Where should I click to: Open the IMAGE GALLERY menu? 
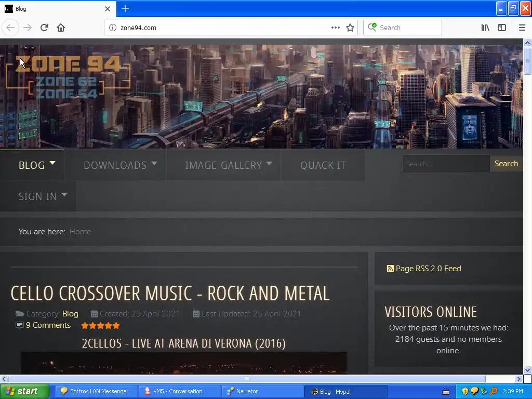(223, 165)
